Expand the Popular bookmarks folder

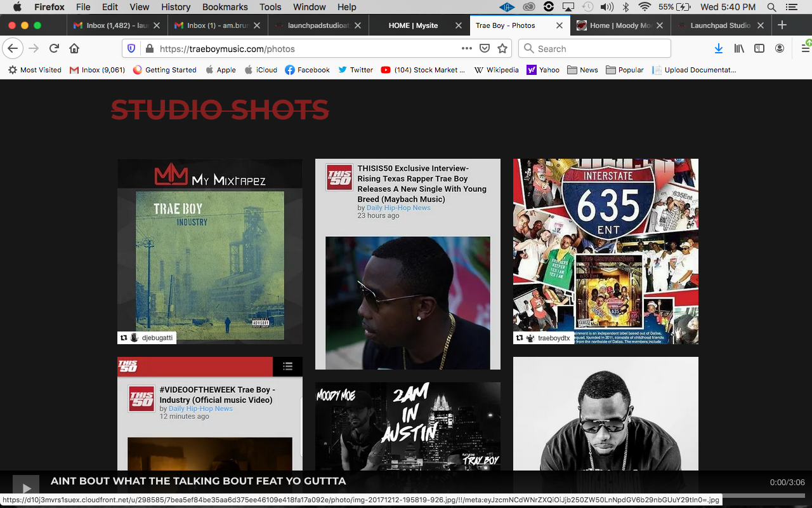(625, 70)
